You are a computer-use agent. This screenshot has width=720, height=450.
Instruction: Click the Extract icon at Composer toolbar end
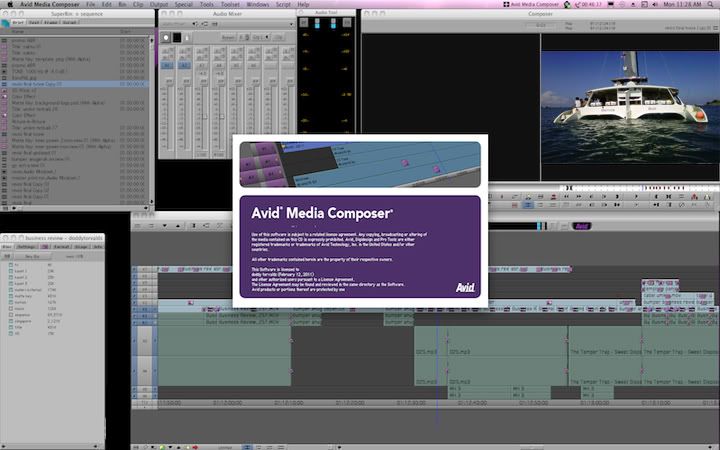click(707, 197)
